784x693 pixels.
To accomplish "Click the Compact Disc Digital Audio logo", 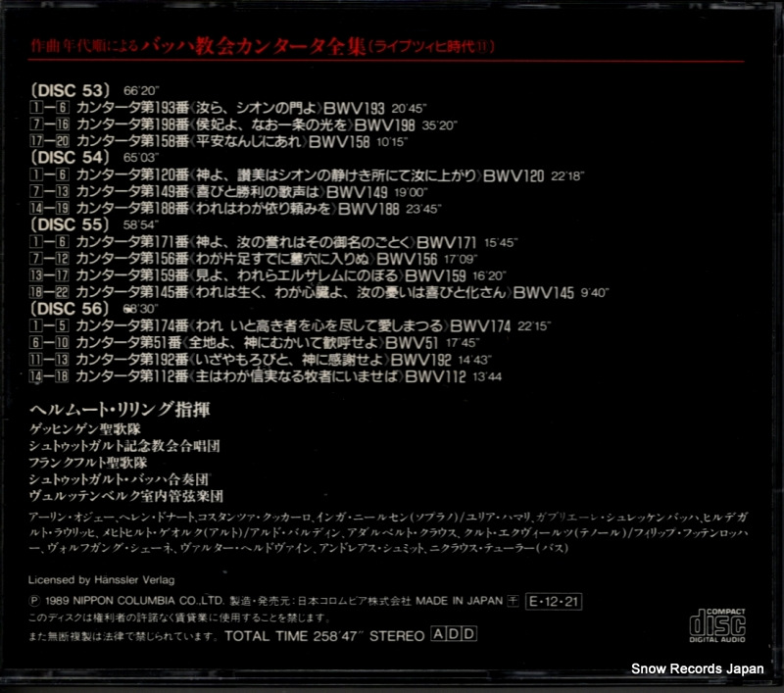I will click(717, 625).
